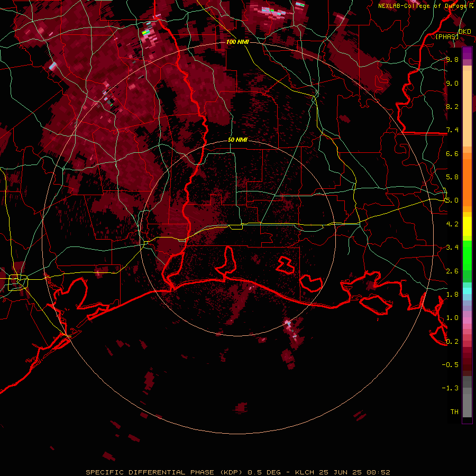Click the 1.0 value on the scale
The height and width of the screenshot is (476, 476).
tap(452, 318)
